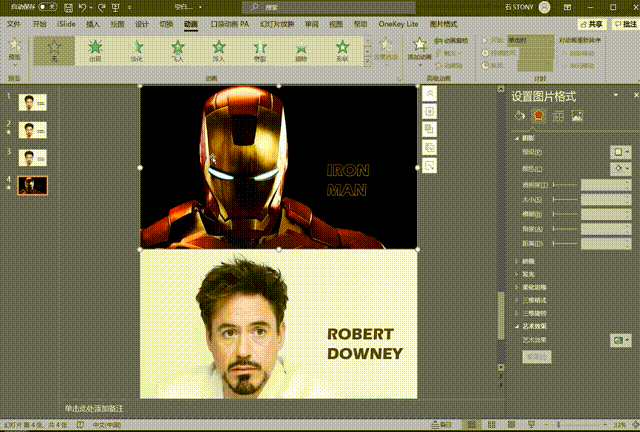The height and width of the screenshot is (432, 640).
Task: Open the 插入 (Insert) ribbon tab
Action: pos(93,23)
